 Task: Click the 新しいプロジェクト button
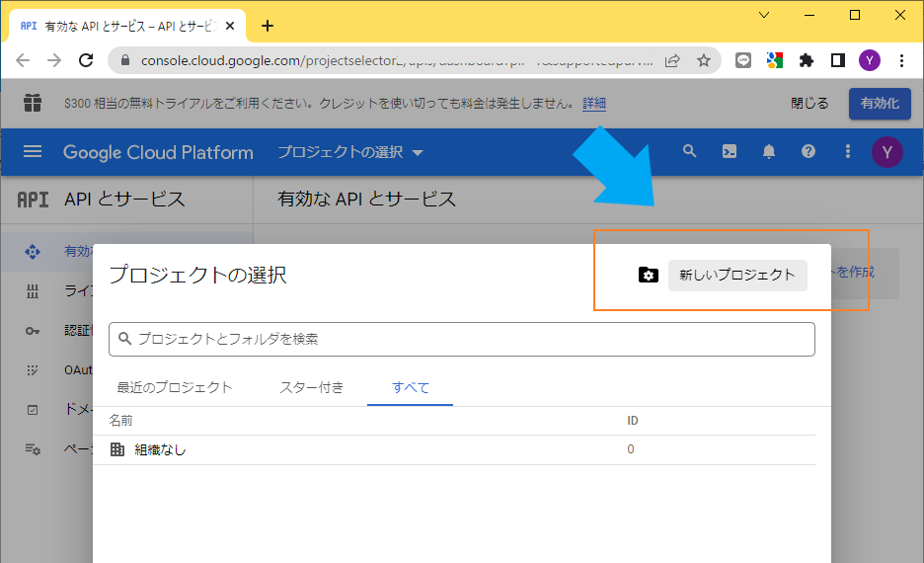pos(737,275)
